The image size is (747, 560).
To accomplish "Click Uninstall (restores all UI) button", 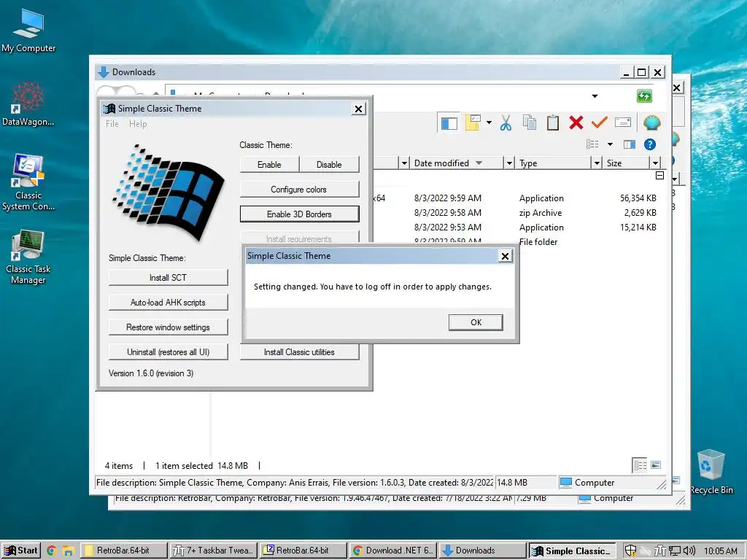I will coord(169,352).
